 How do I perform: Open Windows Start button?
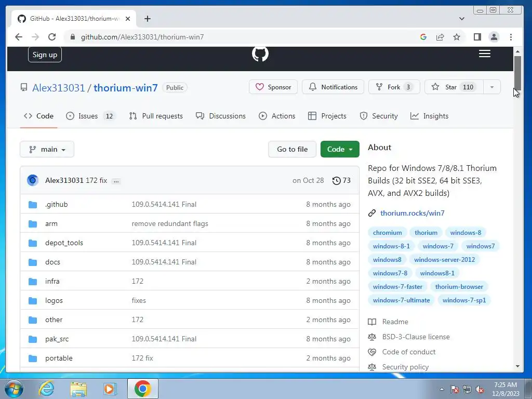pyautogui.click(x=14, y=389)
